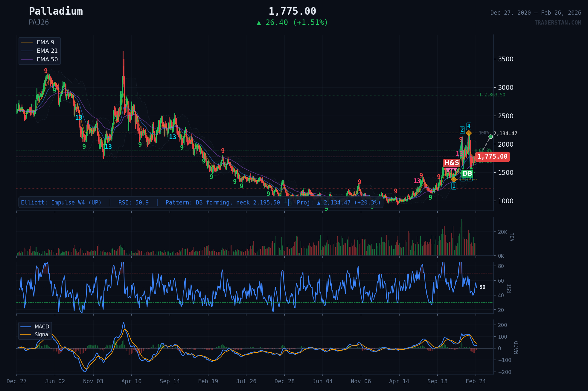588x391 pixels.
Task: Click the red 1,775.00 current price tag
Action: (x=492, y=157)
